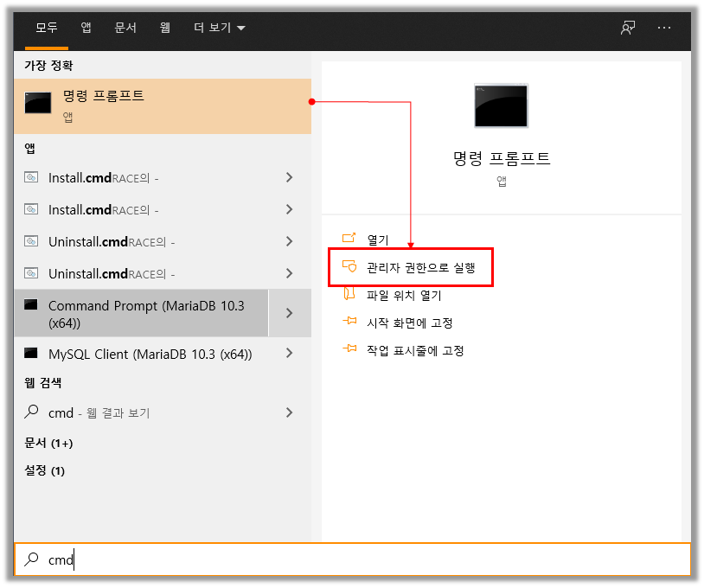Viewport: 704px width, 588px height.
Task: Switch to the 앱 tab
Action: pyautogui.click(x=86, y=28)
